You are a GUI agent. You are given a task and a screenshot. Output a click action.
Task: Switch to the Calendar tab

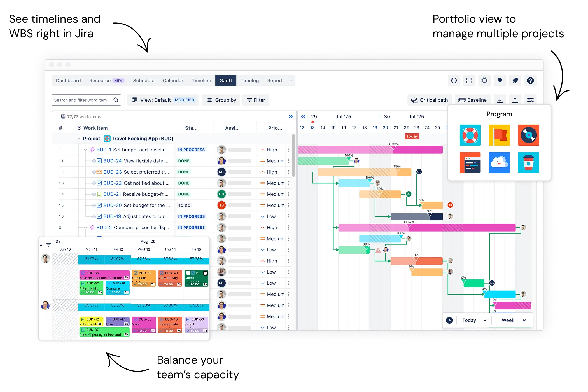click(x=173, y=81)
